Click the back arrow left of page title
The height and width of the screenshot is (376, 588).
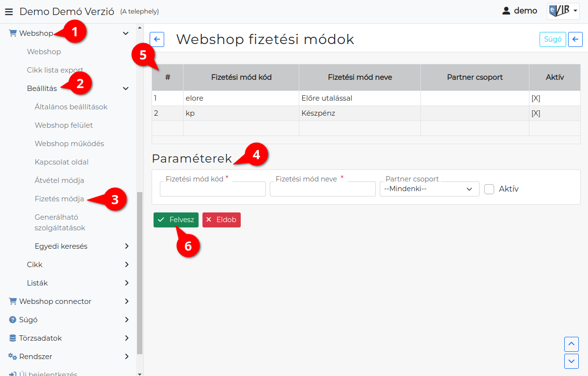click(x=157, y=39)
